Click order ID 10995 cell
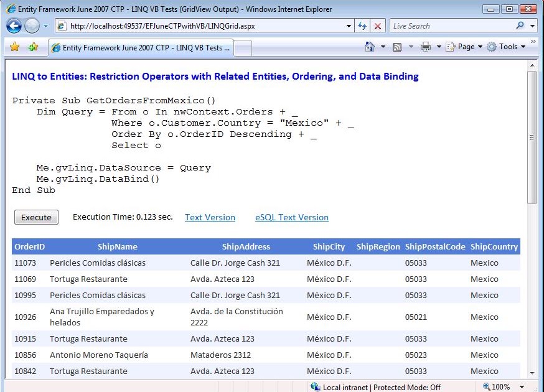The width and height of the screenshot is (544, 392). point(25,295)
